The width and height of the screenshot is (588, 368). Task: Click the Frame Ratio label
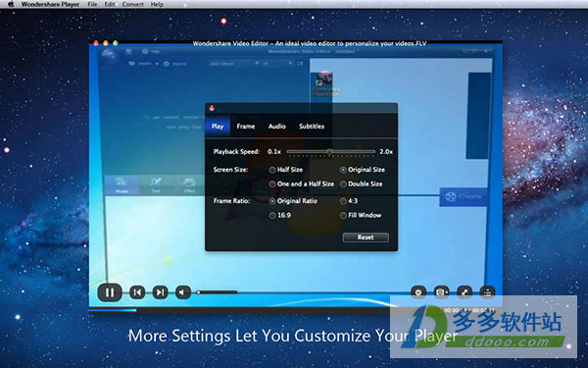[231, 201]
